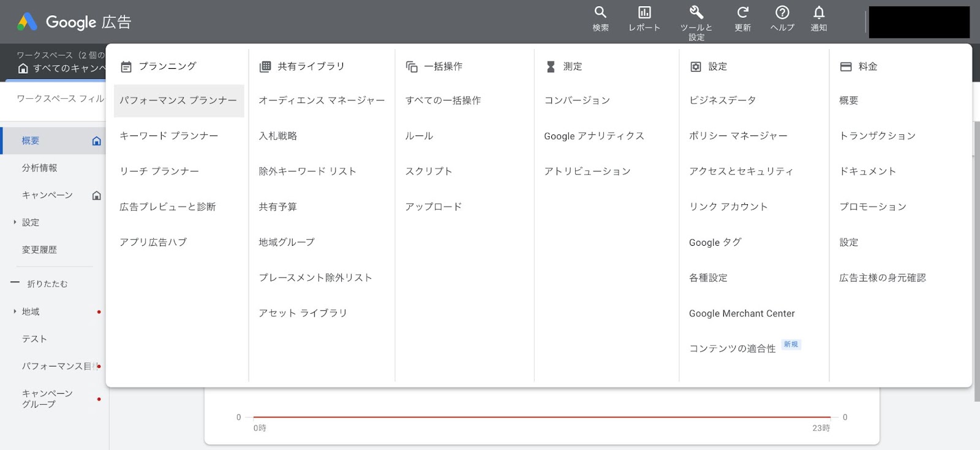Image resolution: width=980 pixels, height=450 pixels.
Task: Open the 検索 search icon
Action: 600,12
